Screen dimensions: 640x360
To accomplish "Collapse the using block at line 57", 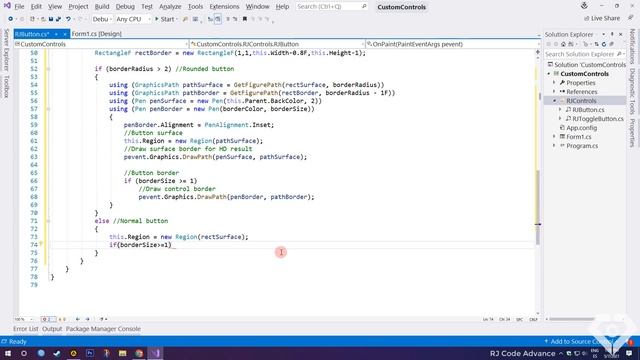I will [x=48, y=109].
